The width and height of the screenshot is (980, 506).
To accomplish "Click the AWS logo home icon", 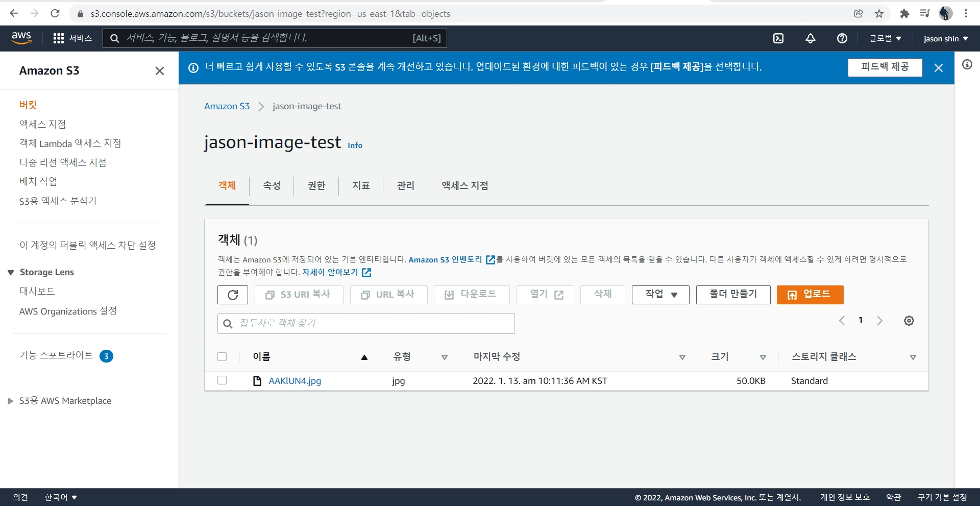I will pyautogui.click(x=21, y=38).
